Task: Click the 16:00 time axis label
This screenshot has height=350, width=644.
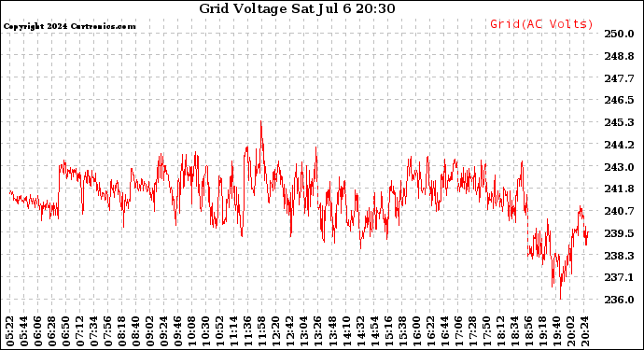Action: pyautogui.click(x=416, y=331)
